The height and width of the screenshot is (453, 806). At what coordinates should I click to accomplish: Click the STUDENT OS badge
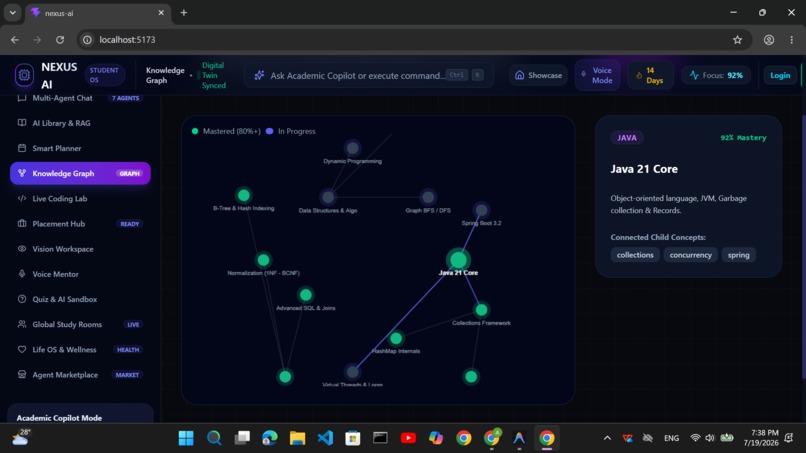[x=104, y=75]
